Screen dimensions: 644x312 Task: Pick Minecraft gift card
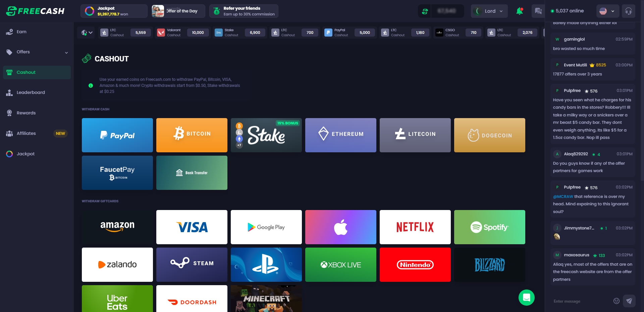(x=266, y=299)
